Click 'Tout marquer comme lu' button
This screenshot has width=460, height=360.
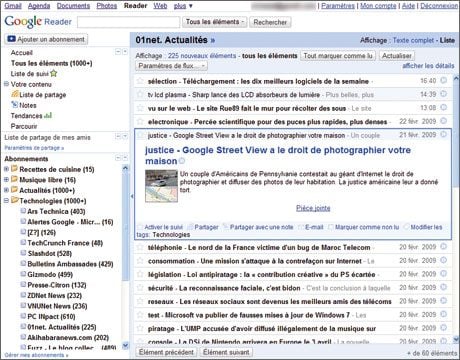[338, 56]
